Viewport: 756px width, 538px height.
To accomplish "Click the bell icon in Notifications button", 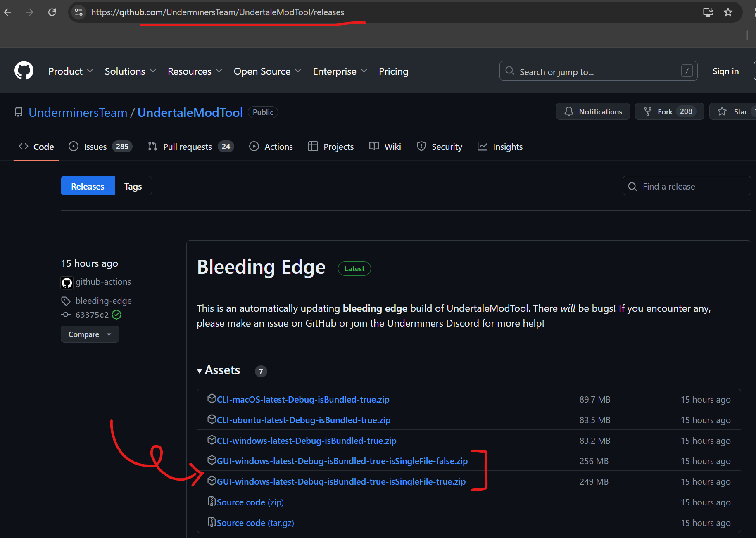I will coord(569,111).
